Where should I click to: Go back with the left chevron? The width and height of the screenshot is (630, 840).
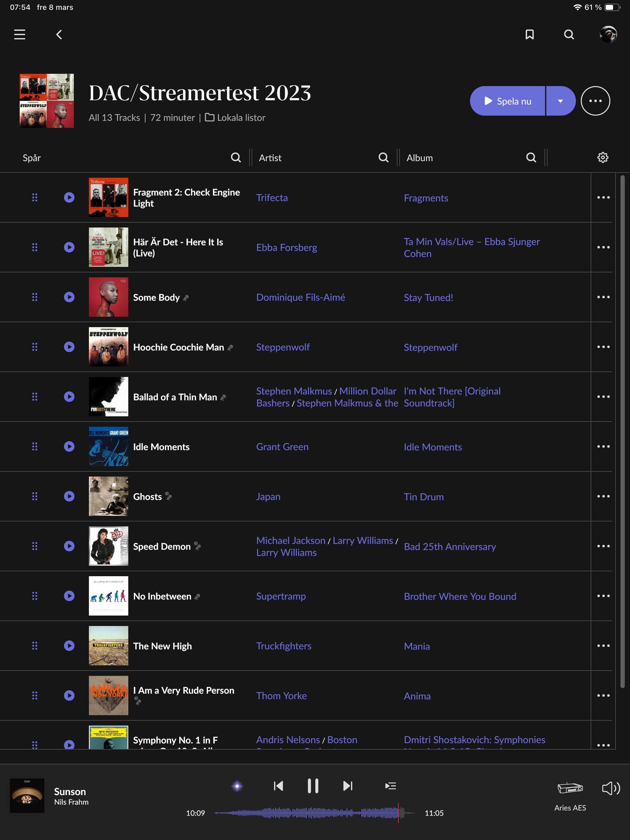(59, 34)
